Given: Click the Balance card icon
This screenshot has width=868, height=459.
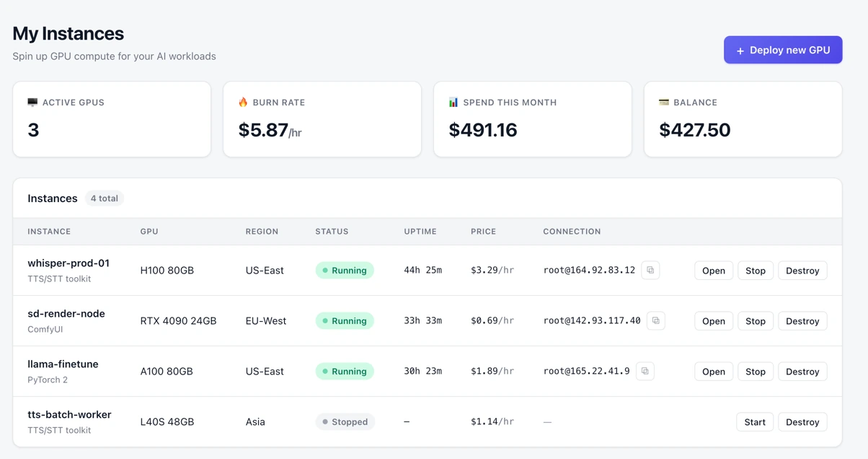Looking at the screenshot, I should [664, 102].
